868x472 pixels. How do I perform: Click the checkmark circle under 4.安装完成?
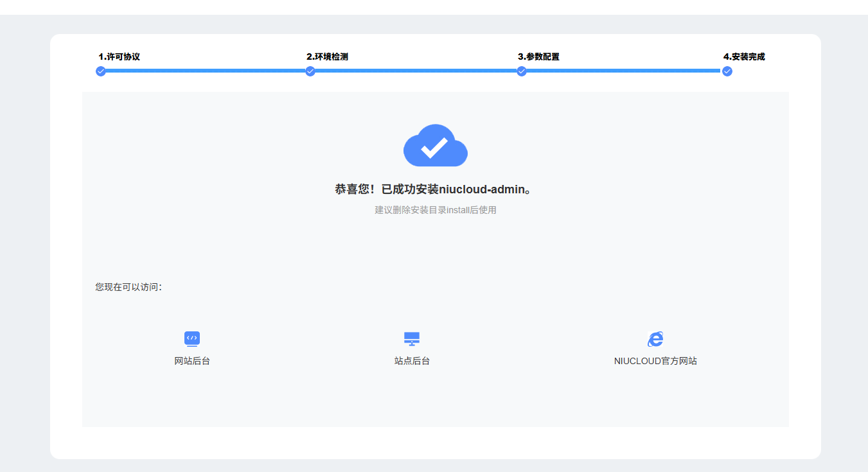pyautogui.click(x=727, y=71)
